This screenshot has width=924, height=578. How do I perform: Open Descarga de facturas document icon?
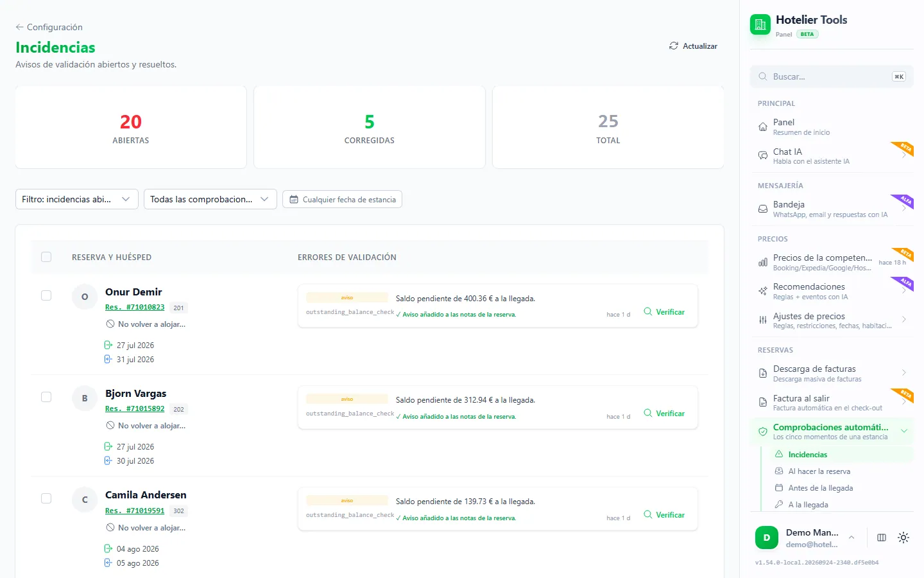click(x=763, y=373)
